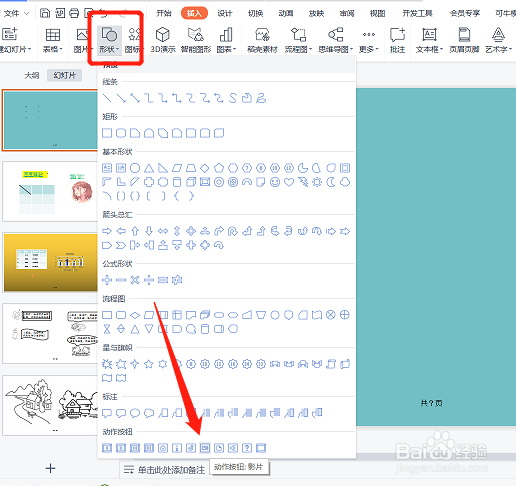Open the 文件 menu dropdown
Viewport: 516px width, 486px height.
point(16,13)
